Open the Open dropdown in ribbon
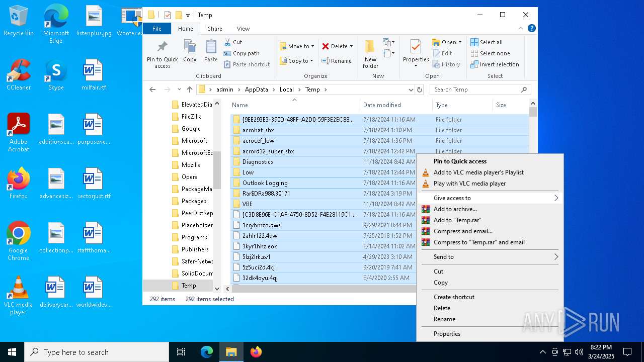Image resolution: width=644 pixels, height=362 pixels. pyautogui.click(x=447, y=42)
